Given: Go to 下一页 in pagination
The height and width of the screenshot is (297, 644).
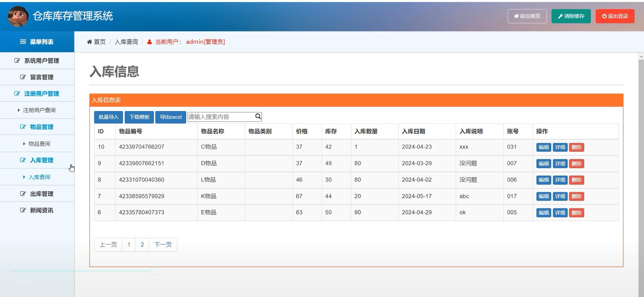Looking at the screenshot, I should pos(163,245).
